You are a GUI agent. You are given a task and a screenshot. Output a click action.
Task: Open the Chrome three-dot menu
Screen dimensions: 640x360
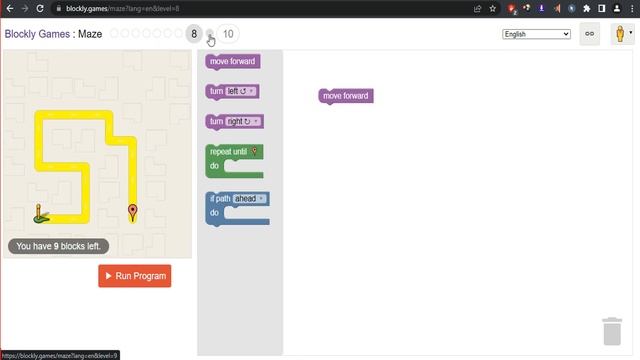pyautogui.click(x=632, y=9)
